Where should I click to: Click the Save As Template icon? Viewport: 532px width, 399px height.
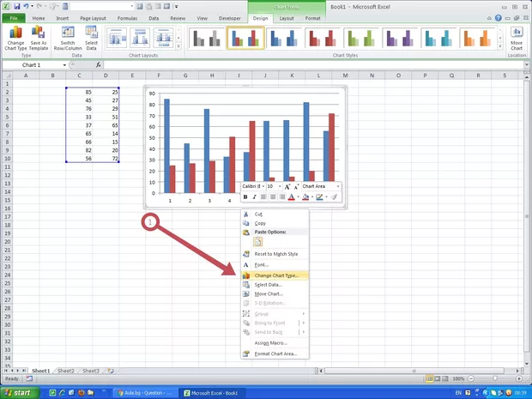tap(39, 38)
